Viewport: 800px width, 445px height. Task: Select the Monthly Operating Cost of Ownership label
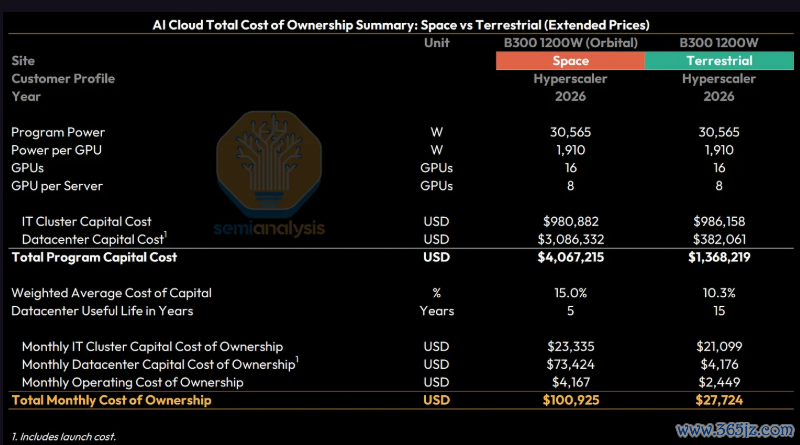point(133,382)
